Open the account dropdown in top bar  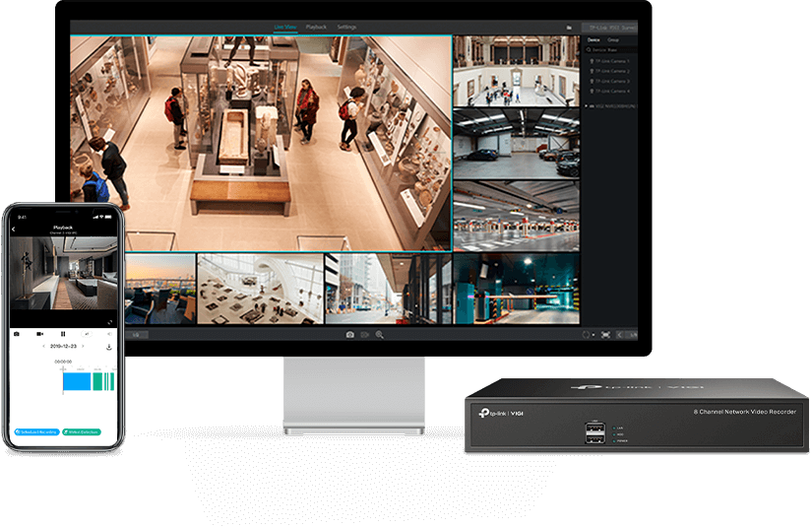(x=610, y=28)
